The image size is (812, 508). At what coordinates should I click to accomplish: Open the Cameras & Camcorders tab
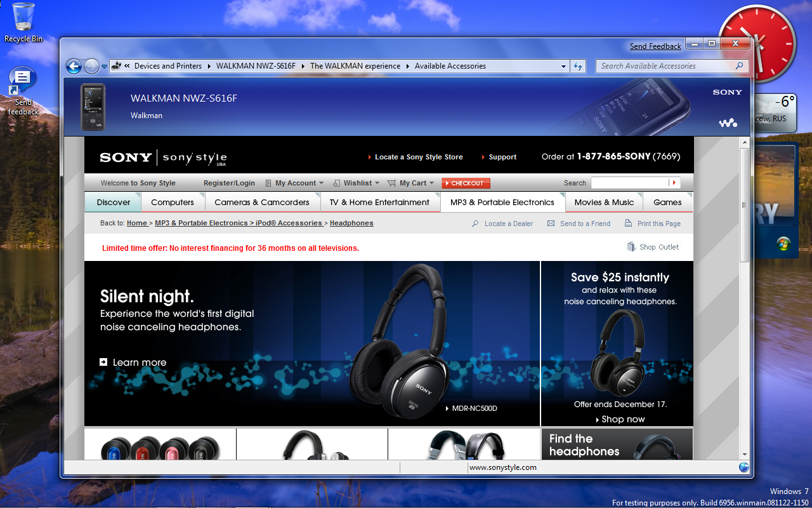262,202
